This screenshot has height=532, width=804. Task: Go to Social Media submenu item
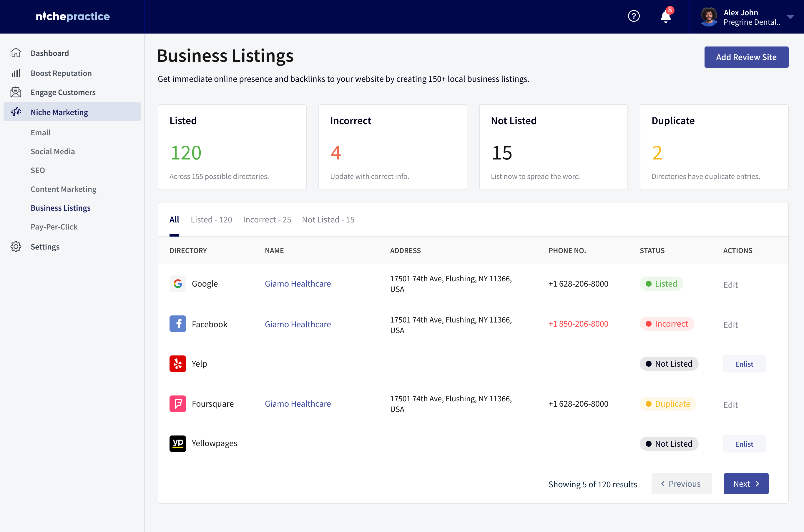[53, 151]
